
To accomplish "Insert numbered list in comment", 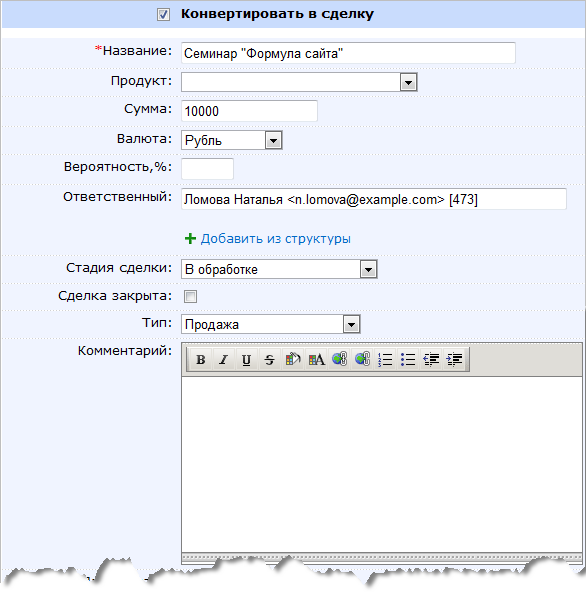I will click(385, 359).
